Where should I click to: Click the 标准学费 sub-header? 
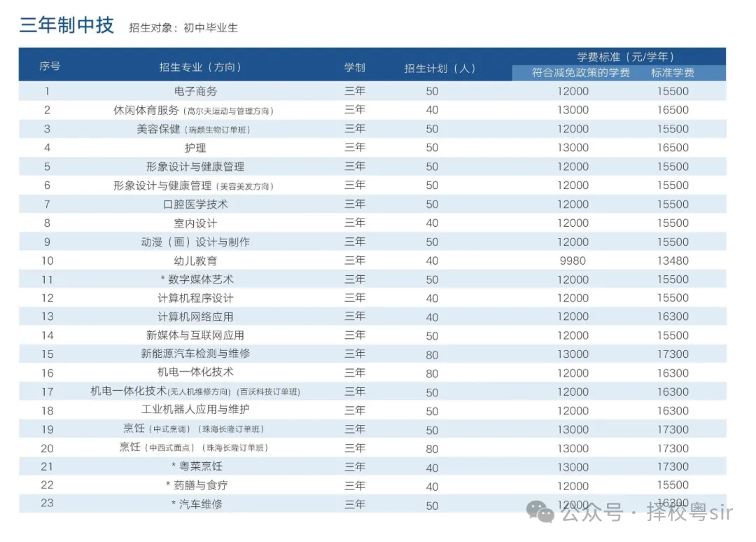pyautogui.click(x=673, y=73)
